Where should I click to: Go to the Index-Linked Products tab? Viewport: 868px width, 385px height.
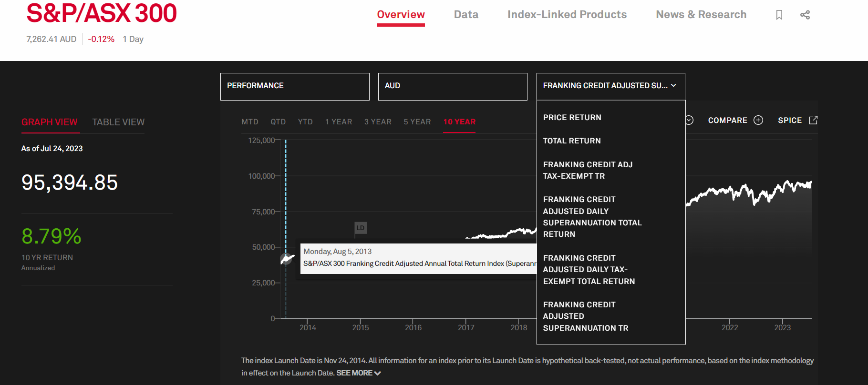567,15
